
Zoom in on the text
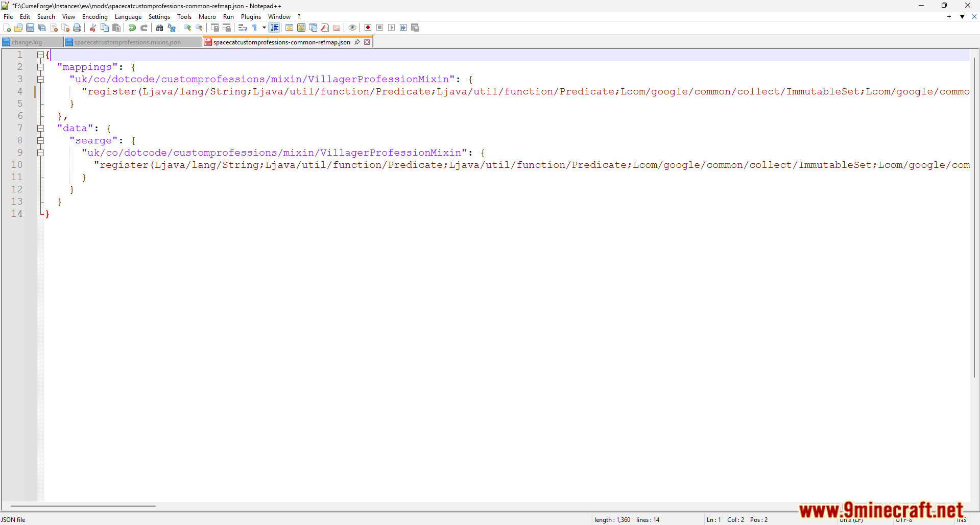coord(187,28)
